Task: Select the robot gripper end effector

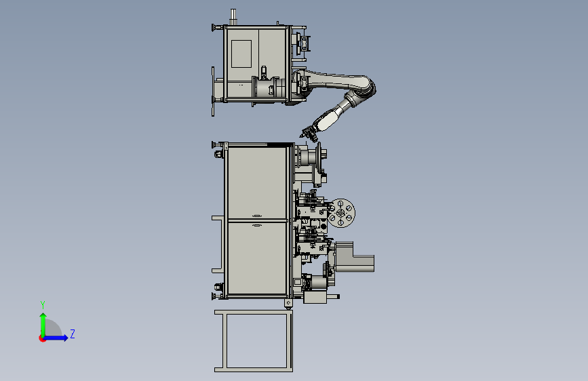Action: tap(309, 134)
